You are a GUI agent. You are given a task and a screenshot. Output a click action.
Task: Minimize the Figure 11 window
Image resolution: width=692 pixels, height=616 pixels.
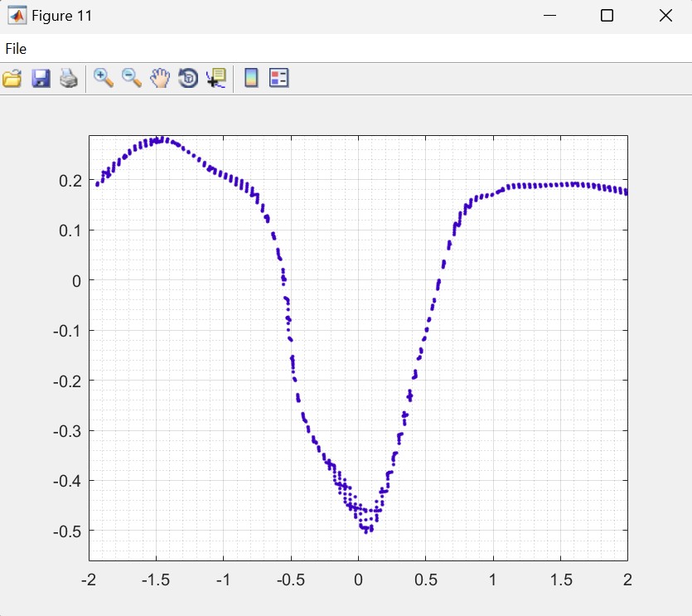tap(549, 16)
